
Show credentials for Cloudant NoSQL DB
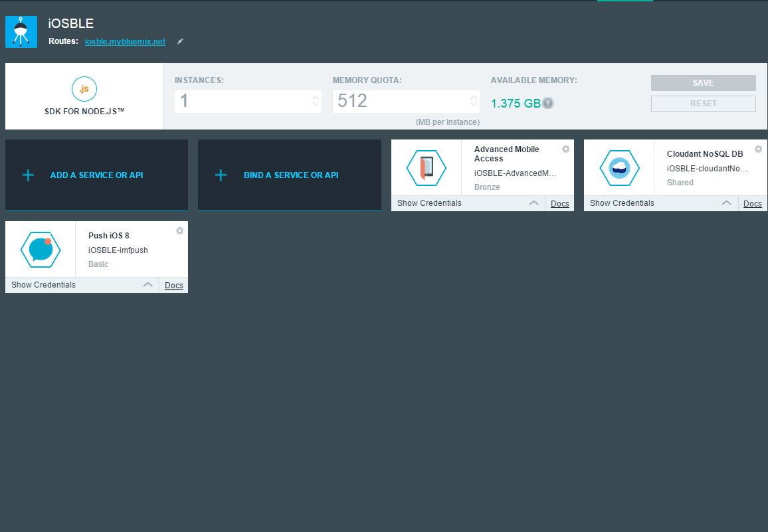click(x=622, y=203)
